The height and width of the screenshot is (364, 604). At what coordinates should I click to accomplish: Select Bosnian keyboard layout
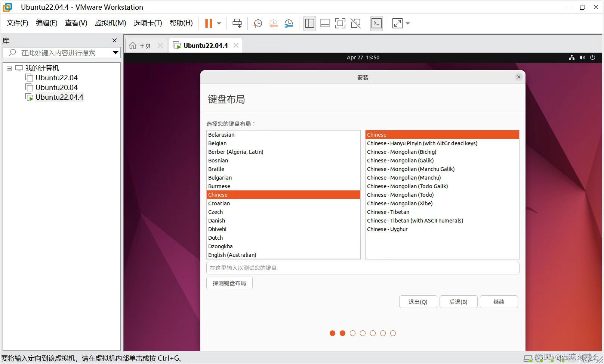pos(283,161)
